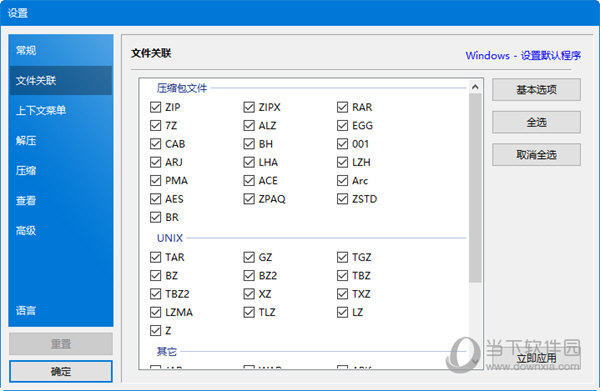600x391 pixels.
Task: Toggle the TGZ checkbox
Action: (x=342, y=257)
